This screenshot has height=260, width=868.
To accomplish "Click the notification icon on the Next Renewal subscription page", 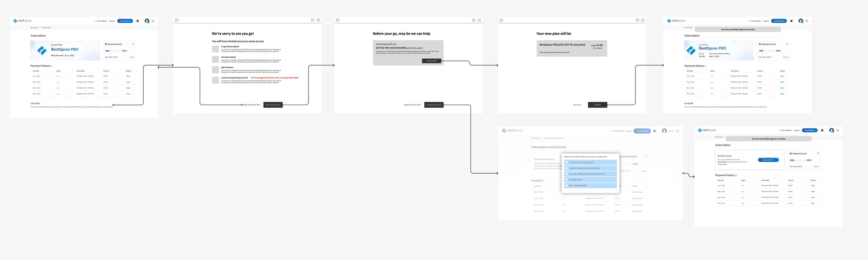I will click(137, 21).
